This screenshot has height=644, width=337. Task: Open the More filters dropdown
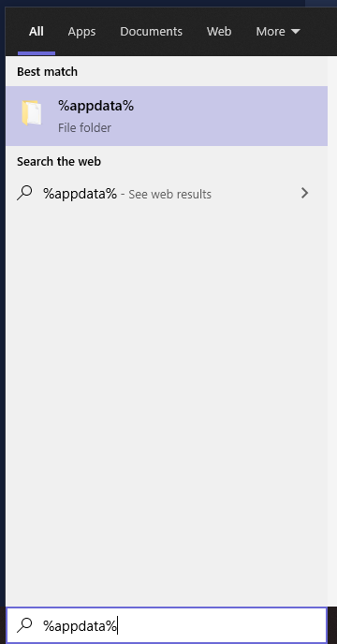pyautogui.click(x=278, y=32)
